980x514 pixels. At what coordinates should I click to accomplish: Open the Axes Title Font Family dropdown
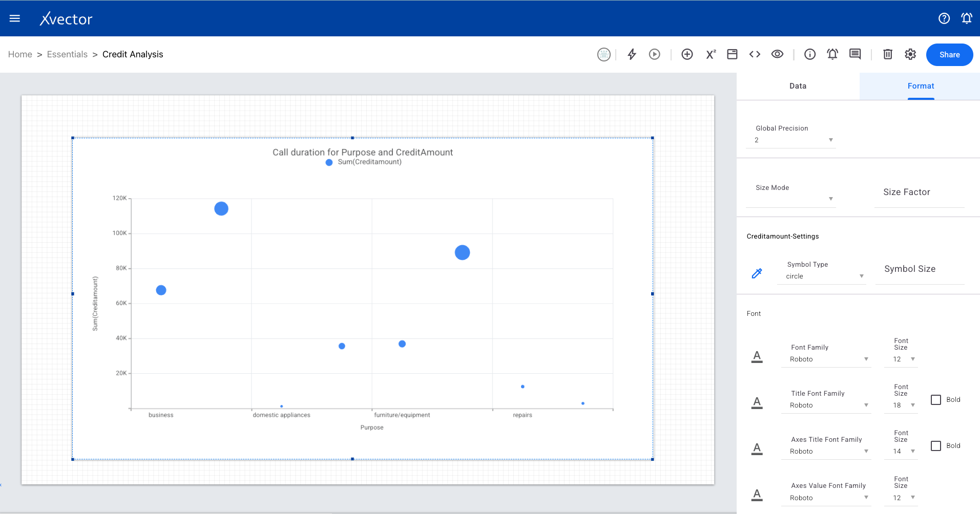[x=826, y=452]
